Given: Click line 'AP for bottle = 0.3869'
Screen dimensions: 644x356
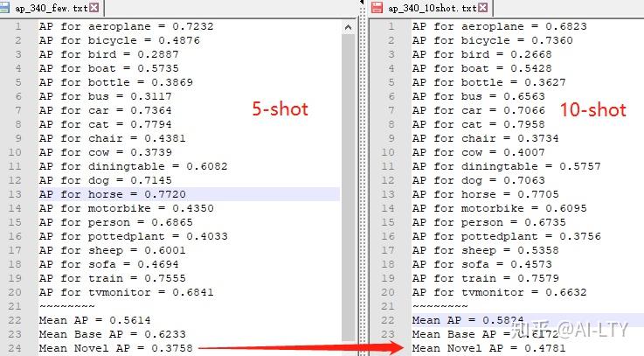Looking at the screenshot, I should [x=116, y=82].
